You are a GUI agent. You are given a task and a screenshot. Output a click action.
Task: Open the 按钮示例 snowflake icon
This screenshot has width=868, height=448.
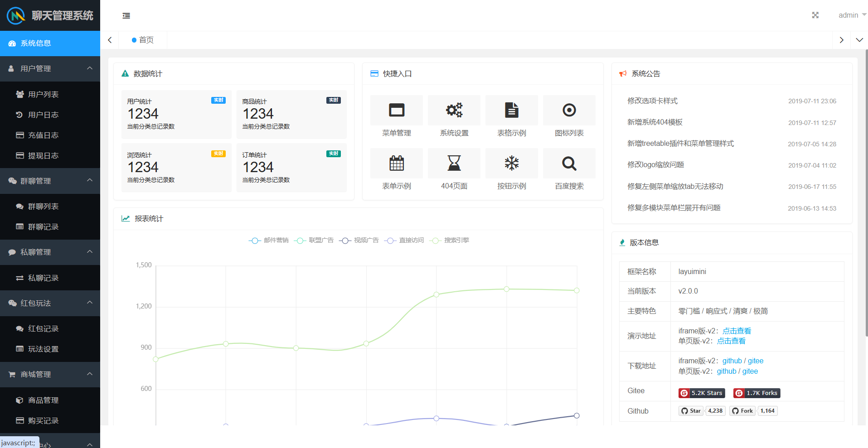pyautogui.click(x=511, y=163)
